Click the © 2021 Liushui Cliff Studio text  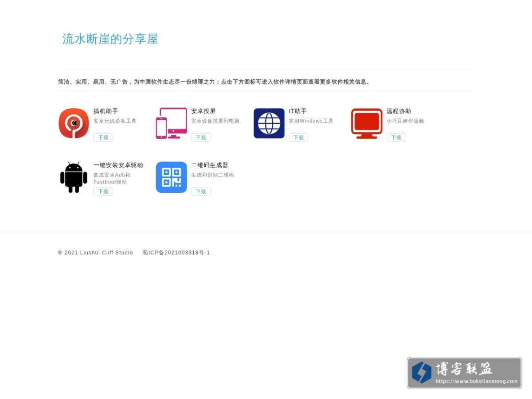(95, 253)
